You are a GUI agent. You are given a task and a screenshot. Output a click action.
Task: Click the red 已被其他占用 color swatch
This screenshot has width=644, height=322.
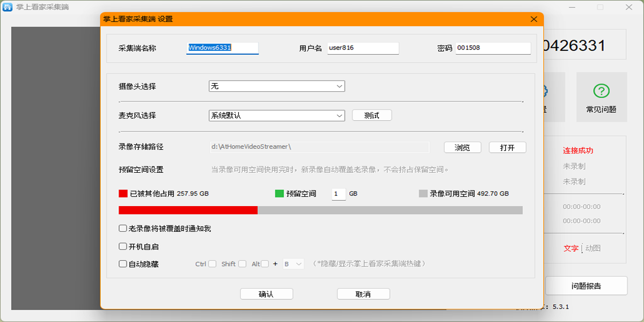click(x=123, y=194)
